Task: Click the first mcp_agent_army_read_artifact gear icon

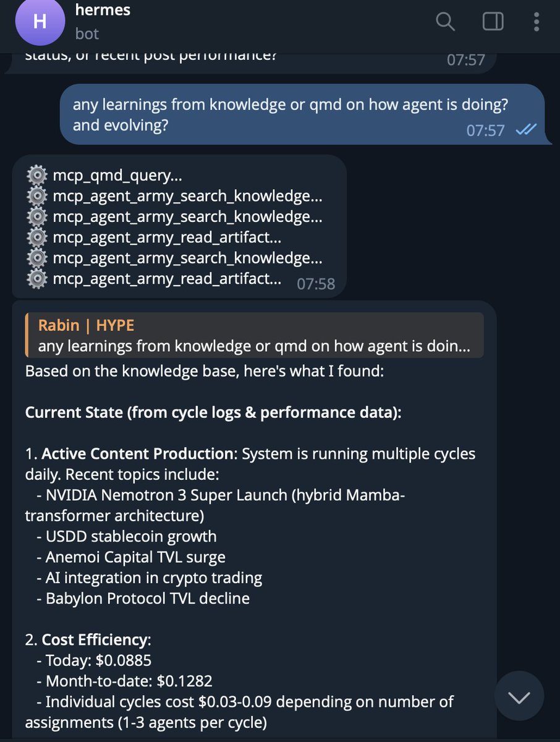Action: (38, 237)
